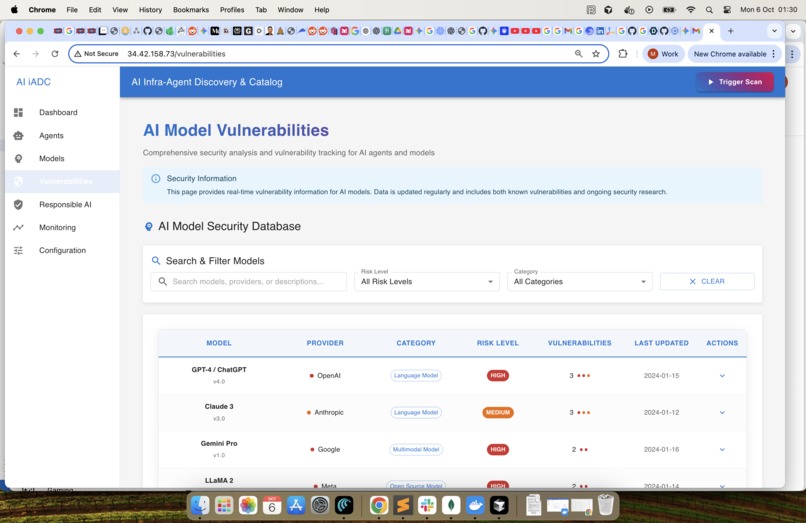806x523 pixels.
Task: Click the Anthropic provider cell
Action: coord(325,412)
